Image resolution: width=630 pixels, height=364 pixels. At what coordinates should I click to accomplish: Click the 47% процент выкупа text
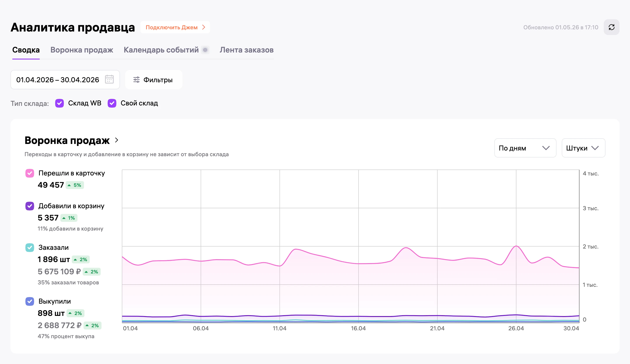tap(66, 336)
